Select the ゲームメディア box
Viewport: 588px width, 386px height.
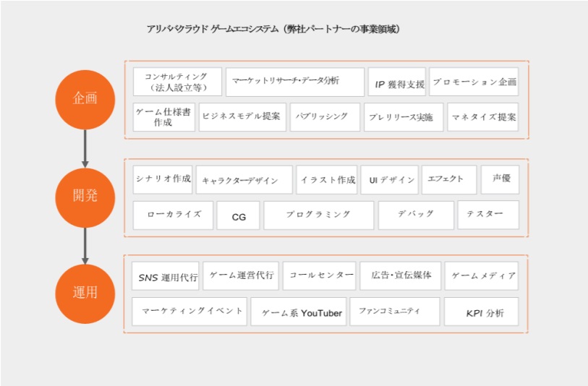482,276
